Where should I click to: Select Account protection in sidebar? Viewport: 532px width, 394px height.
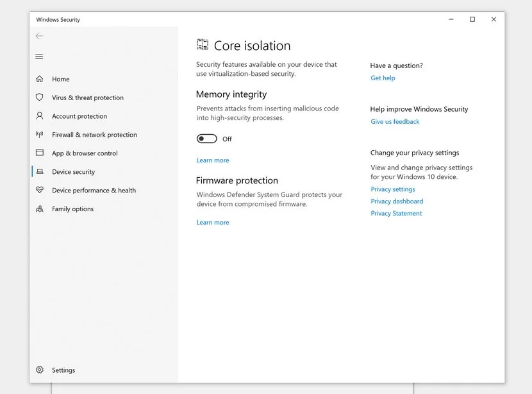tap(79, 116)
